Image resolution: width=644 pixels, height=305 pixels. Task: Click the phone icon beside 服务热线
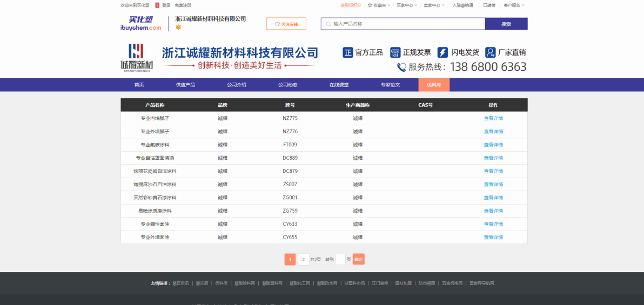[x=401, y=67]
